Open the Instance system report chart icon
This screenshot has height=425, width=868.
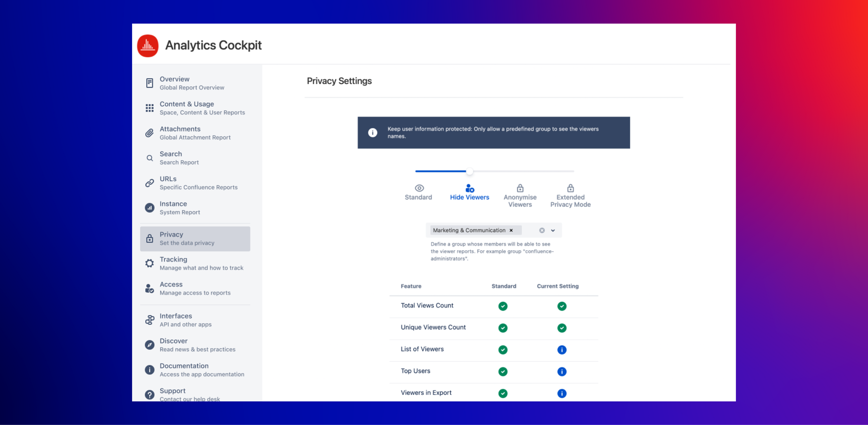pyautogui.click(x=149, y=208)
